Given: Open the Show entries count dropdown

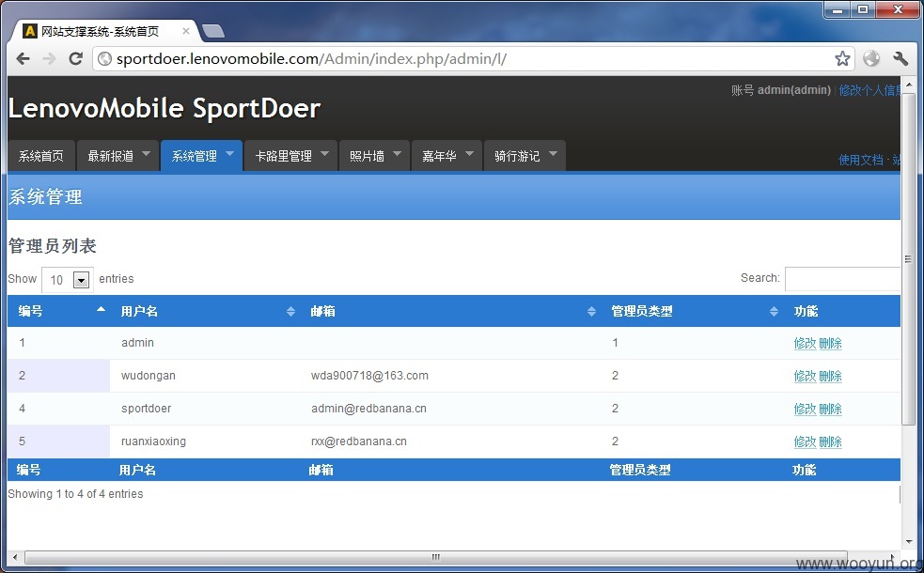Looking at the screenshot, I should [x=68, y=280].
